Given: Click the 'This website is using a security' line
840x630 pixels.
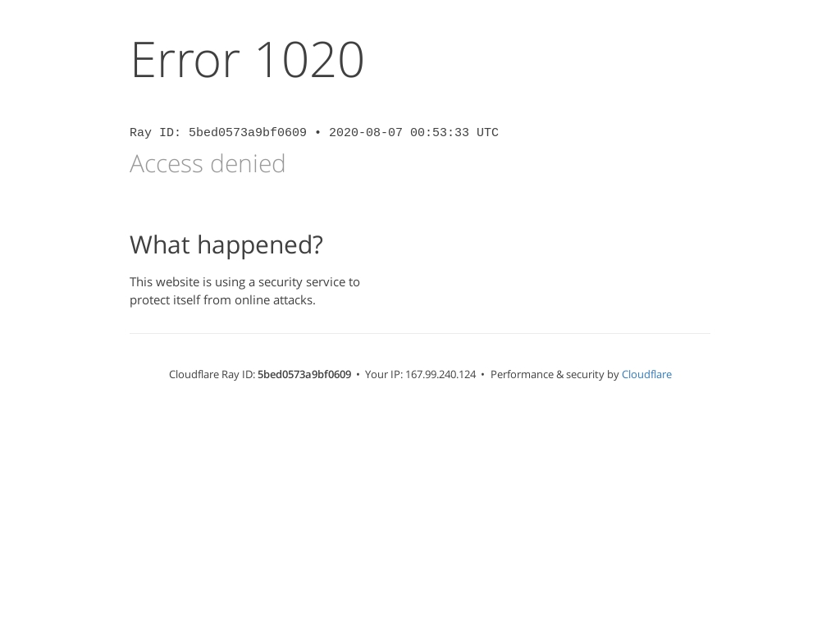Looking at the screenshot, I should pos(244,282).
